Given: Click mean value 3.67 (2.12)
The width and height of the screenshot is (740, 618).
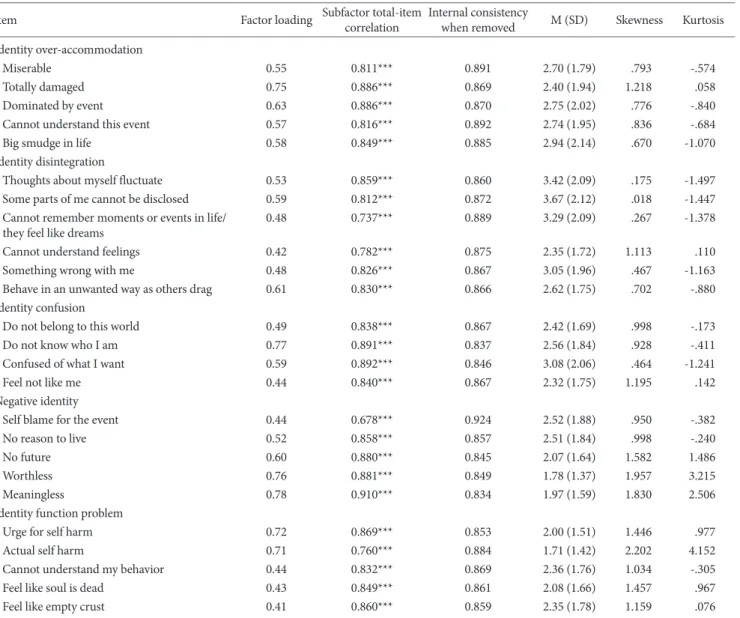Looking at the screenshot, I should click(569, 199).
